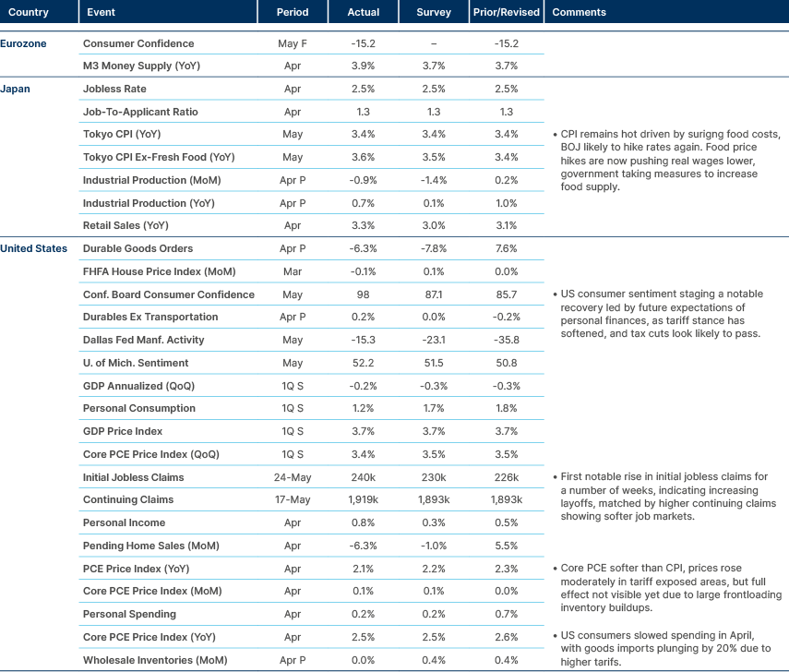
Task: Click the Actual column header
Action: pos(364,13)
